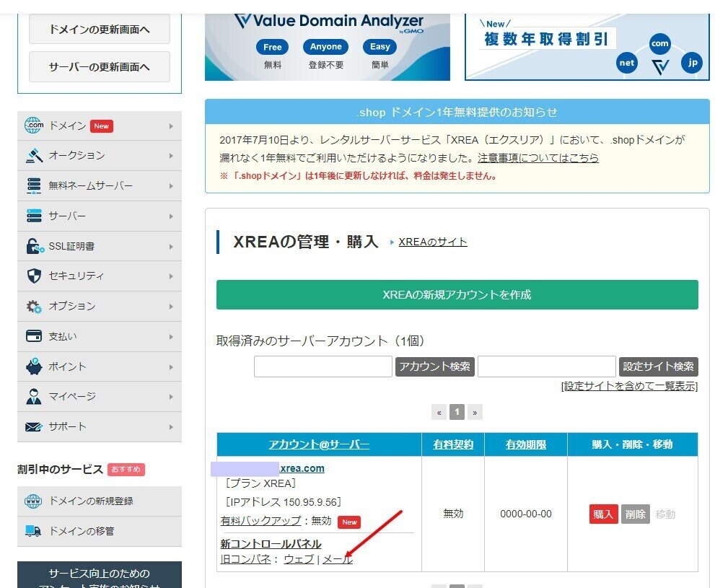
Task: Open the 旧コンパネ メール link
Action: point(338,559)
